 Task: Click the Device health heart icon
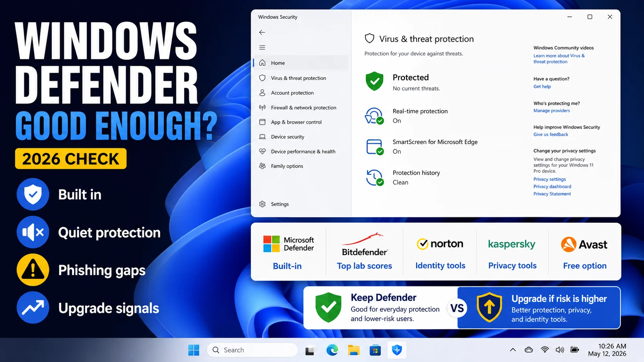pos(262,151)
